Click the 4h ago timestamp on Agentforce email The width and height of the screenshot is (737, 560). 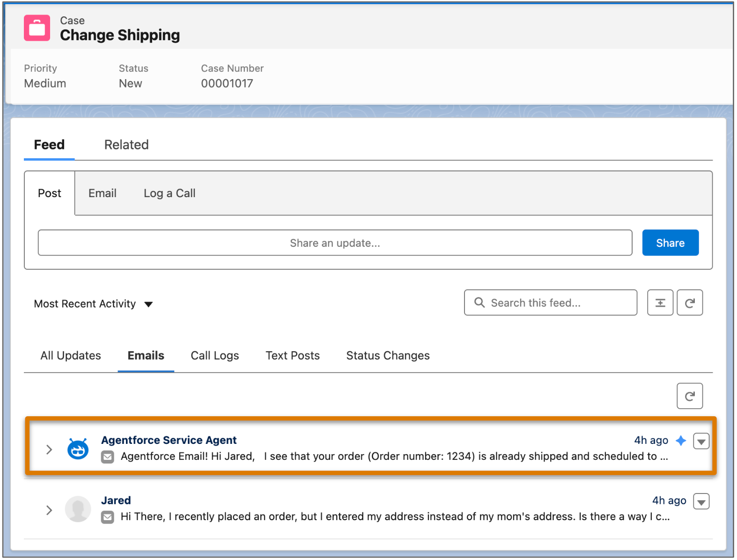(x=651, y=440)
